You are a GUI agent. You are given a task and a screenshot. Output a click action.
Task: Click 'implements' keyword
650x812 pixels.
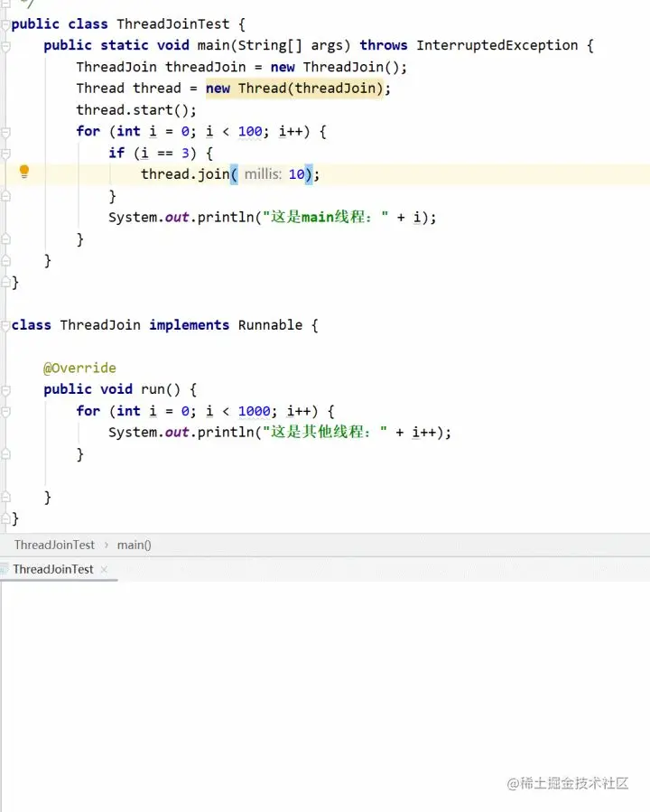[x=189, y=325]
